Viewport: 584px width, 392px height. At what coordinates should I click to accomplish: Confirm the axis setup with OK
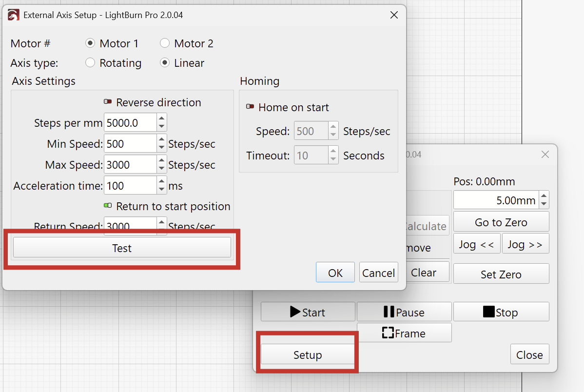(335, 273)
